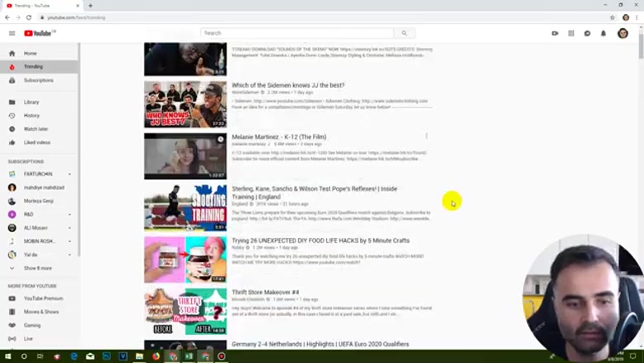Open the create video camera icon
Image resolution: width=644 pixels, height=363 pixels.
tap(555, 33)
